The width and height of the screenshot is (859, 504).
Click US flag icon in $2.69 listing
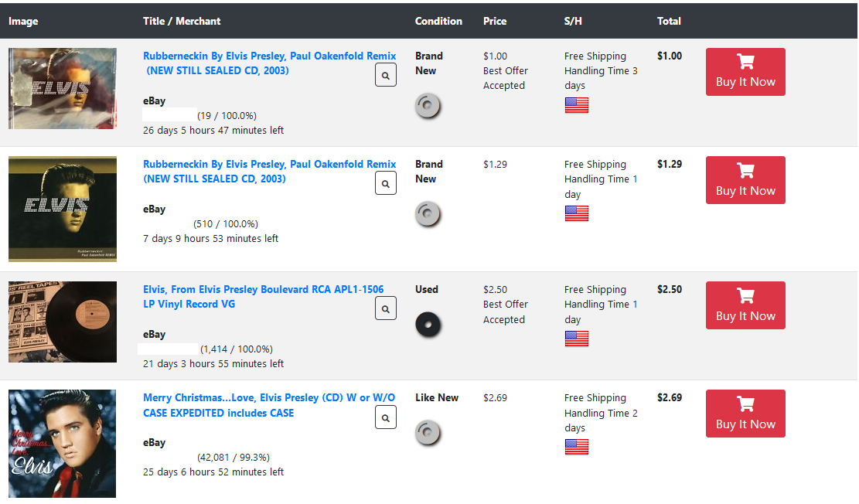[x=576, y=447]
